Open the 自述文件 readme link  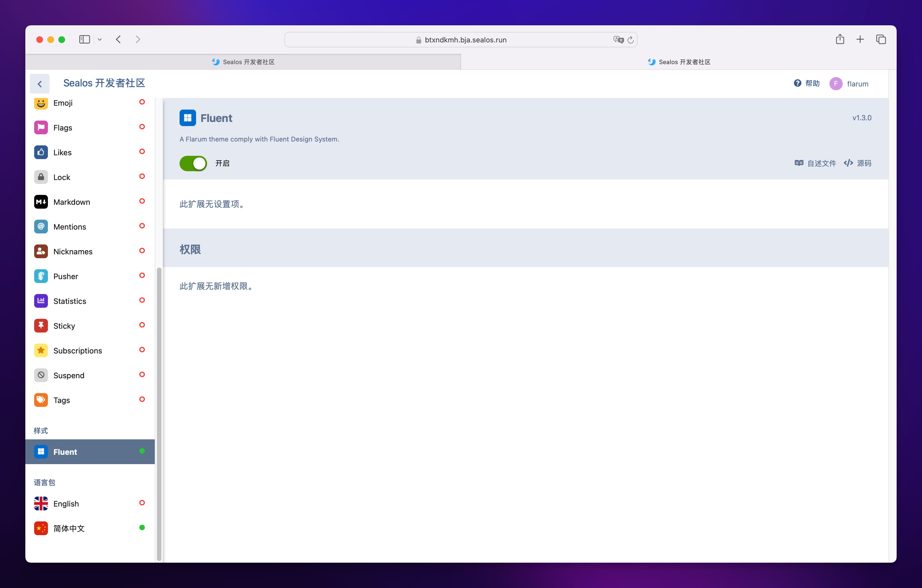(815, 164)
